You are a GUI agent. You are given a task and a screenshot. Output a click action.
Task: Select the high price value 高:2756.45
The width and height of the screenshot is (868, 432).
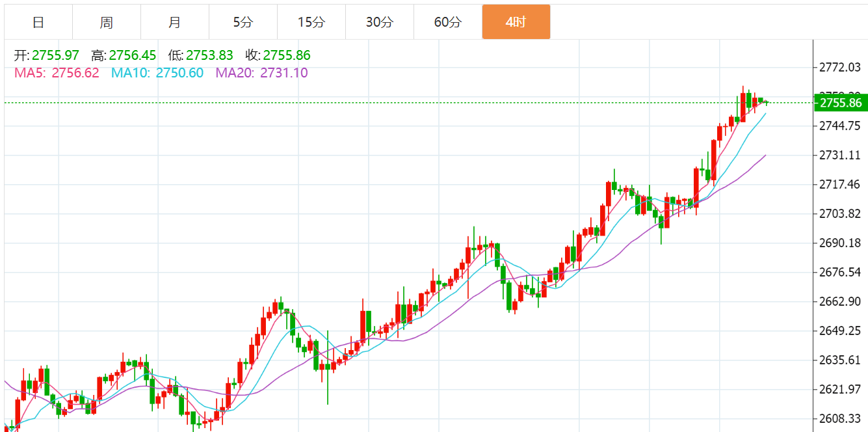tap(124, 55)
